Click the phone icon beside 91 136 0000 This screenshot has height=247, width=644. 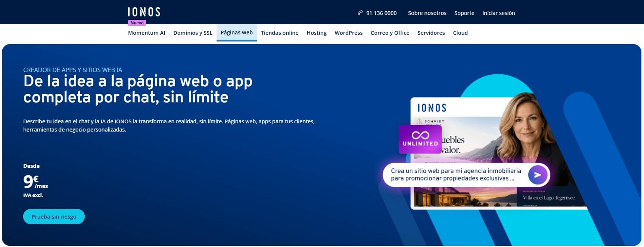(x=360, y=13)
